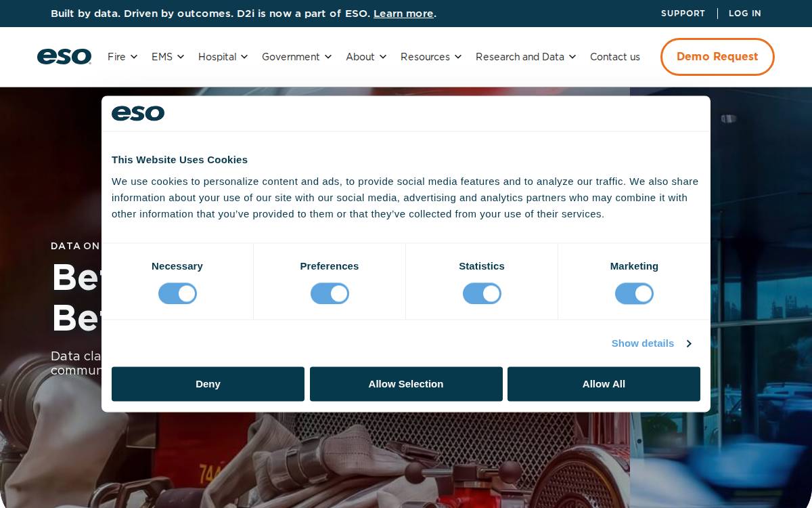This screenshot has width=812, height=508.
Task: Expand Research and Data menu
Action: tap(526, 57)
